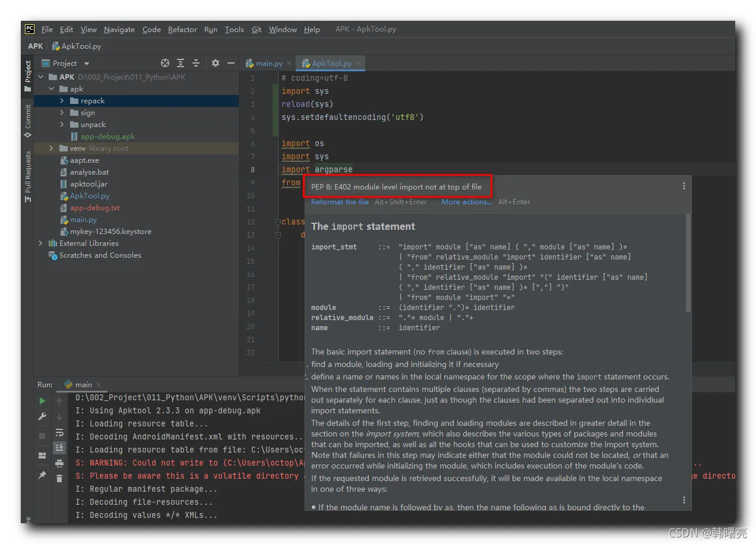Click the Reformat the file link

(x=340, y=202)
